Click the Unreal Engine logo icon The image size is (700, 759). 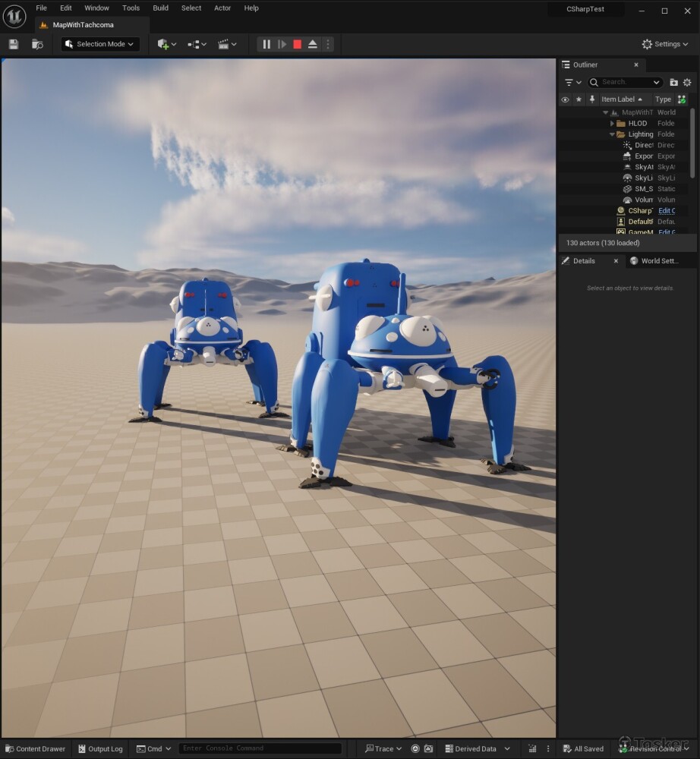click(x=14, y=16)
